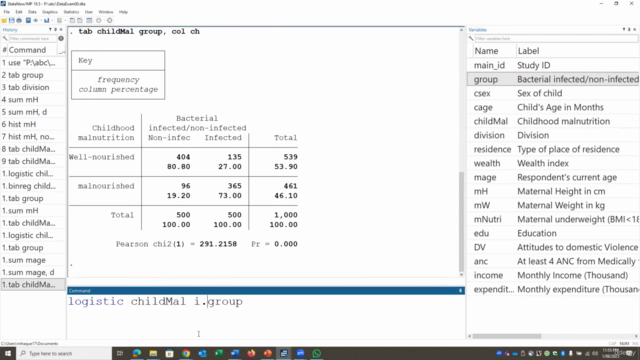Click the Command column header in History
The image size is (640, 360).
coord(33,50)
